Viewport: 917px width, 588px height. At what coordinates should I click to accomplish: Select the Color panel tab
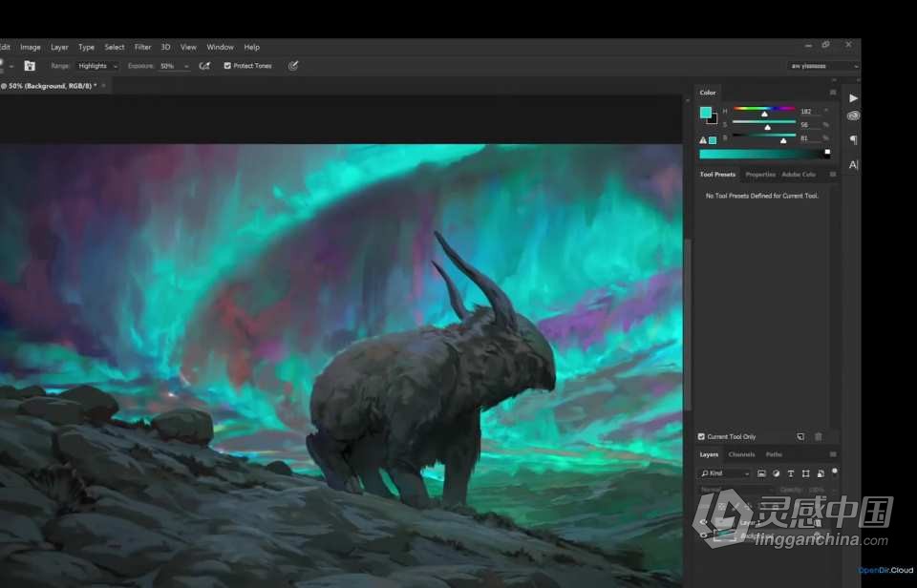click(708, 93)
